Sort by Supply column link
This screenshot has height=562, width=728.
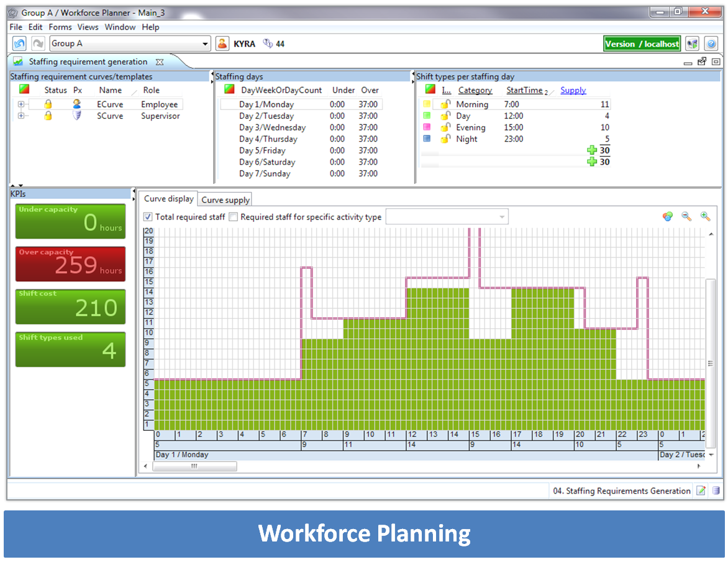[x=573, y=90]
